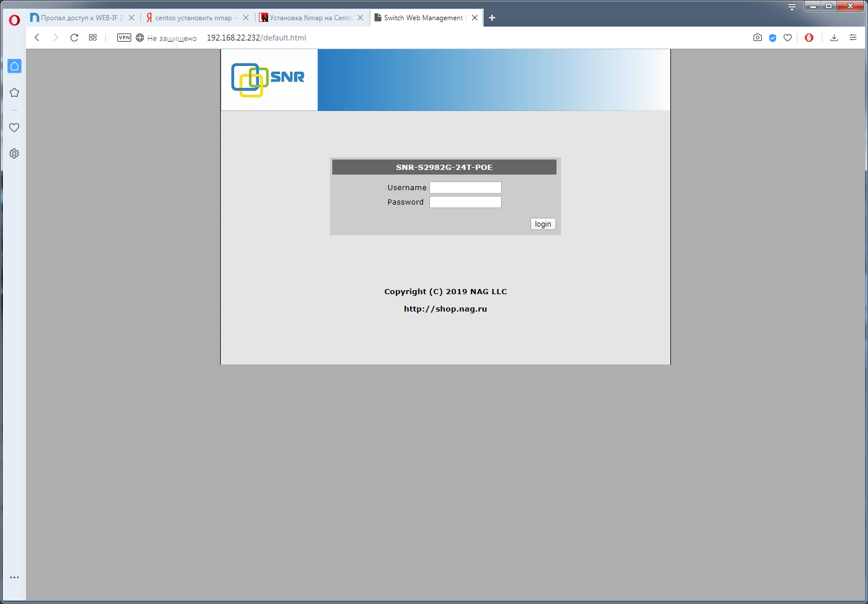Open the downloads panel

pos(834,38)
